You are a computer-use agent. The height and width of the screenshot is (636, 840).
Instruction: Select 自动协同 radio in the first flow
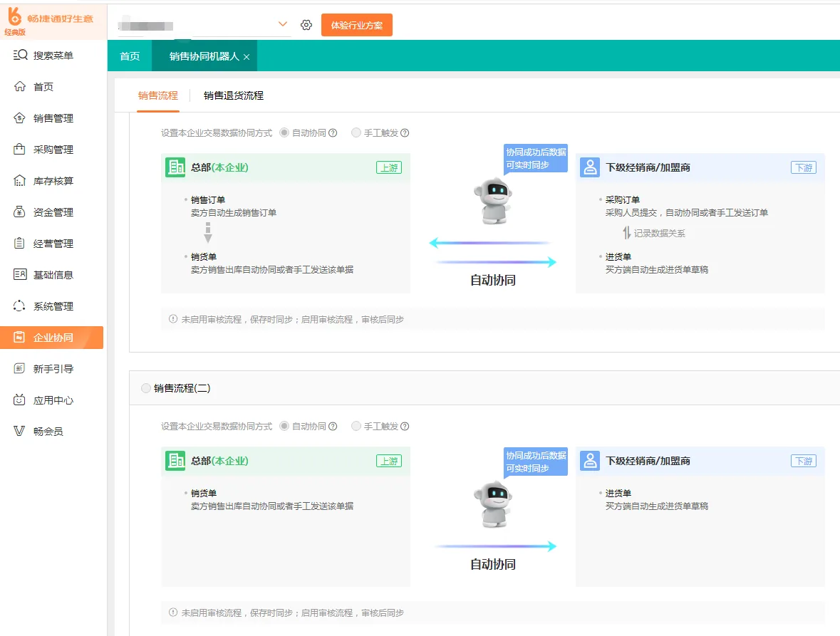[x=284, y=132]
